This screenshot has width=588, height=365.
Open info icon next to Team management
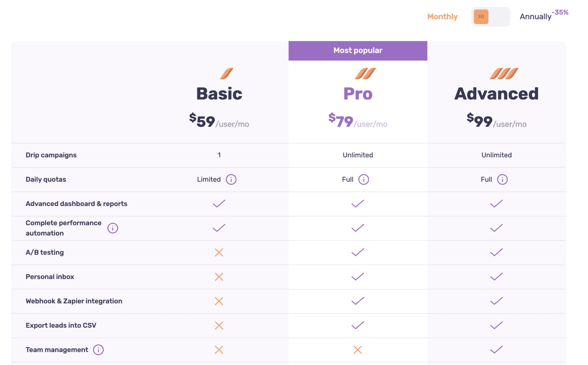98,350
